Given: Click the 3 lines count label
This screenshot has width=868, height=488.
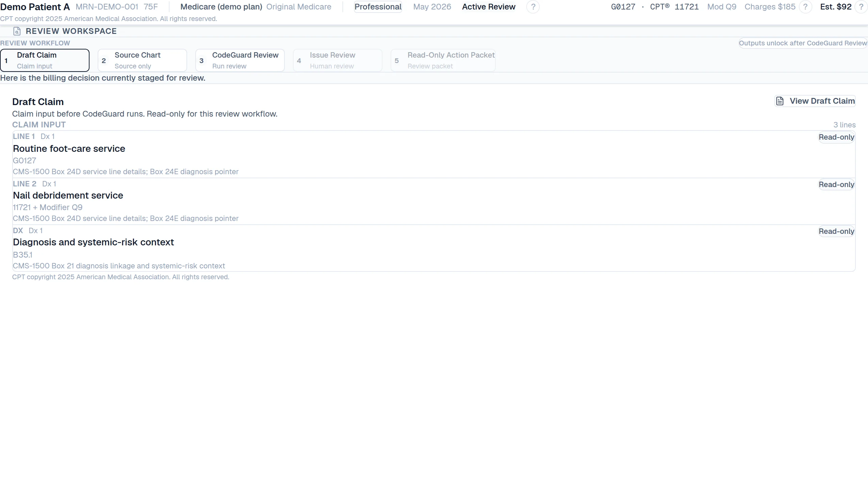Looking at the screenshot, I should pyautogui.click(x=845, y=125).
